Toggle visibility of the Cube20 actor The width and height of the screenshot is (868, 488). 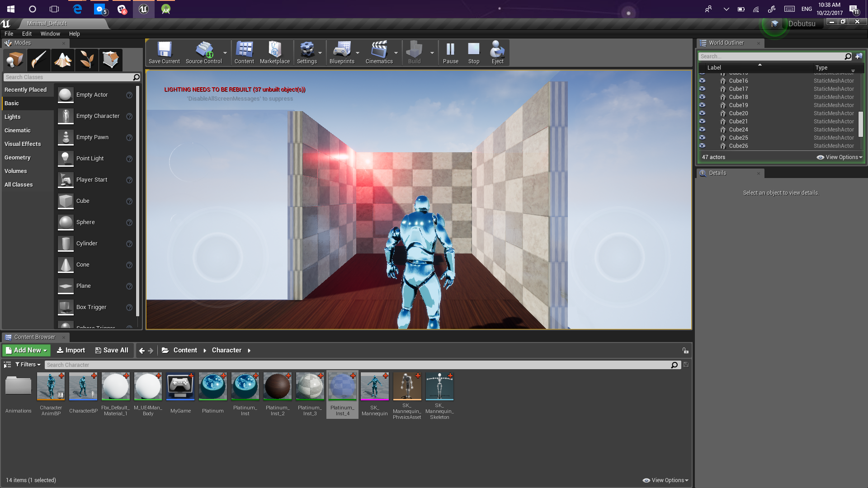(x=702, y=113)
